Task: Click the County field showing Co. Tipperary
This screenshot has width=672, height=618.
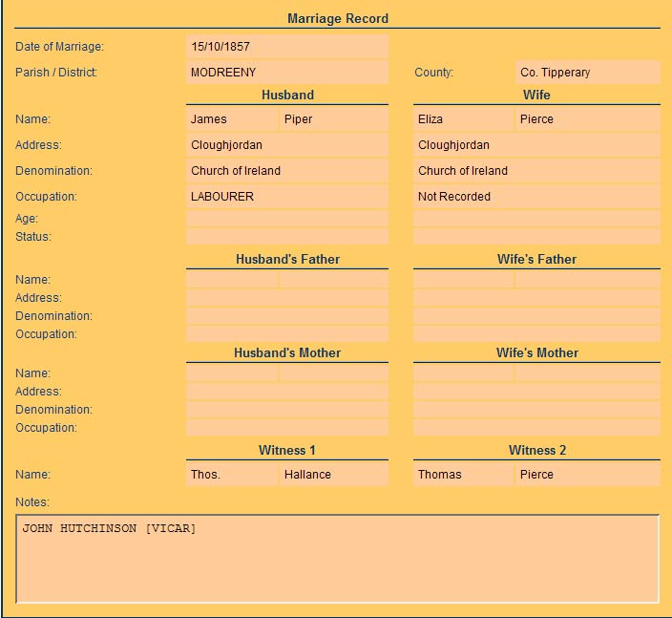Action: click(587, 73)
